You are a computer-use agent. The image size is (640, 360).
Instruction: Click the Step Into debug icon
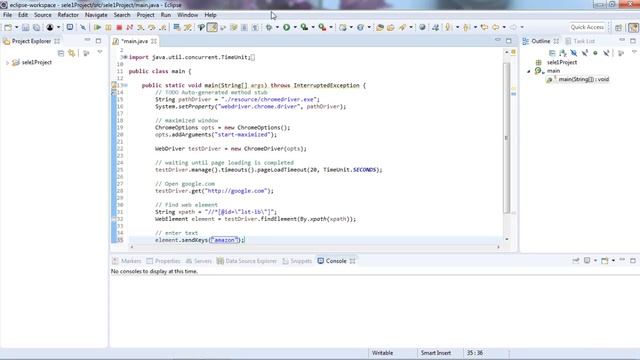coord(140,27)
